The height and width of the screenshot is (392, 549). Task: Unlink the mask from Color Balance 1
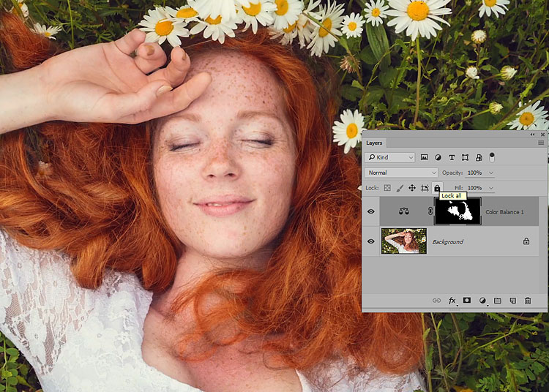[x=430, y=211]
